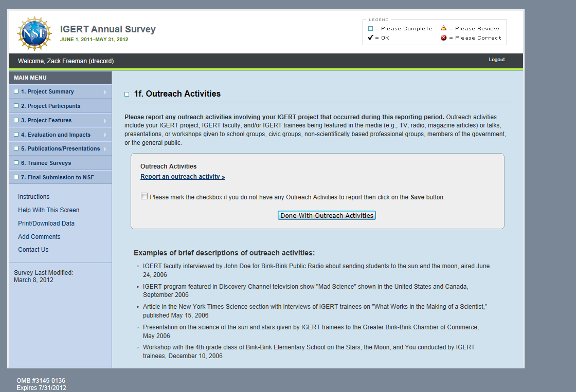Log out using the Logout link
Viewport: 576px width, 392px height.
[x=496, y=60]
